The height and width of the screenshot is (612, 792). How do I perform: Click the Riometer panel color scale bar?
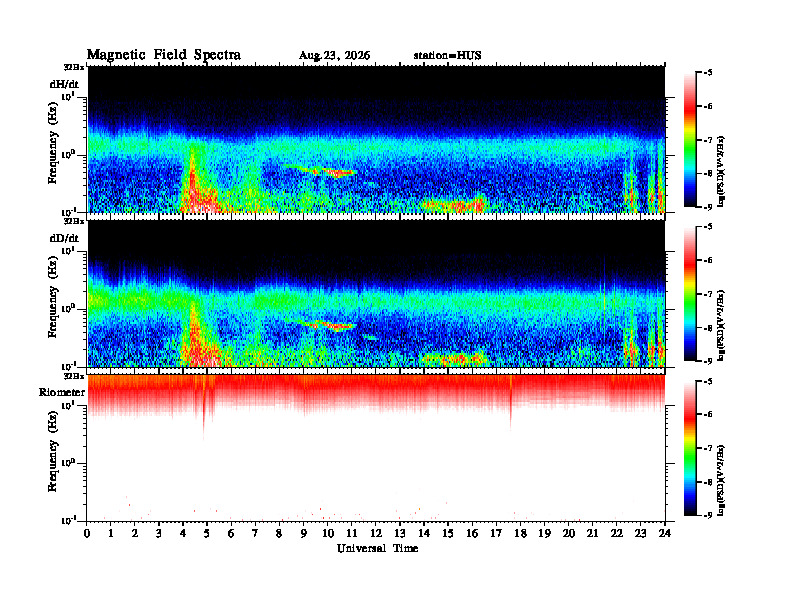(x=690, y=448)
